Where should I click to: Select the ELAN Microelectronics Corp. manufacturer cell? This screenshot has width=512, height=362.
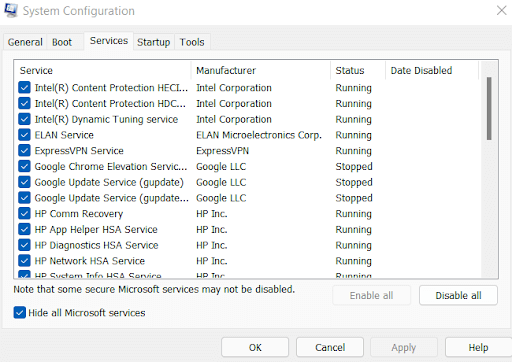[259, 135]
